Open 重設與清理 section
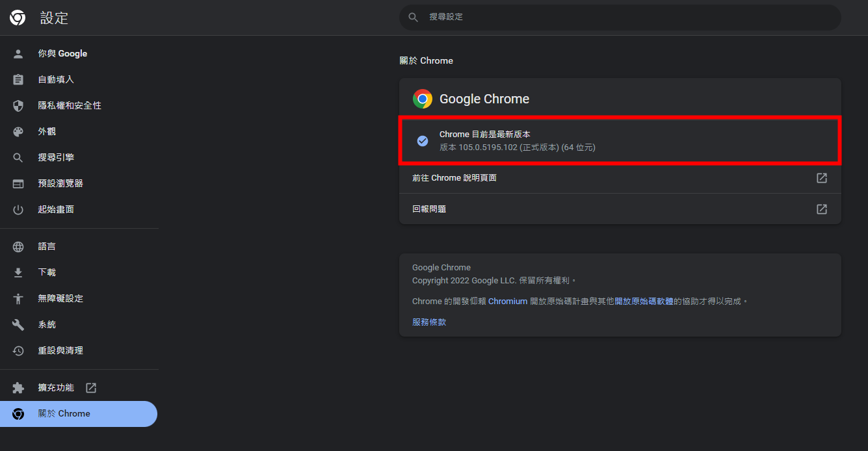The height and width of the screenshot is (451, 868). tap(79, 351)
